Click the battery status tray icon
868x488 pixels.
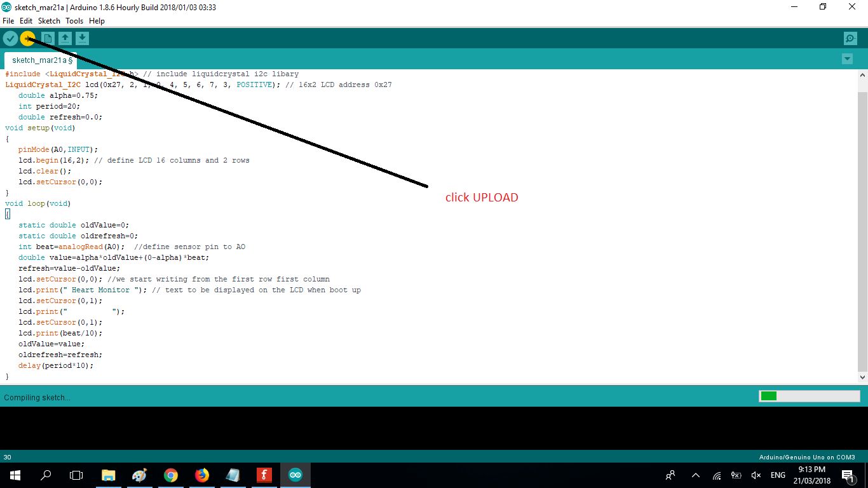tap(736, 475)
